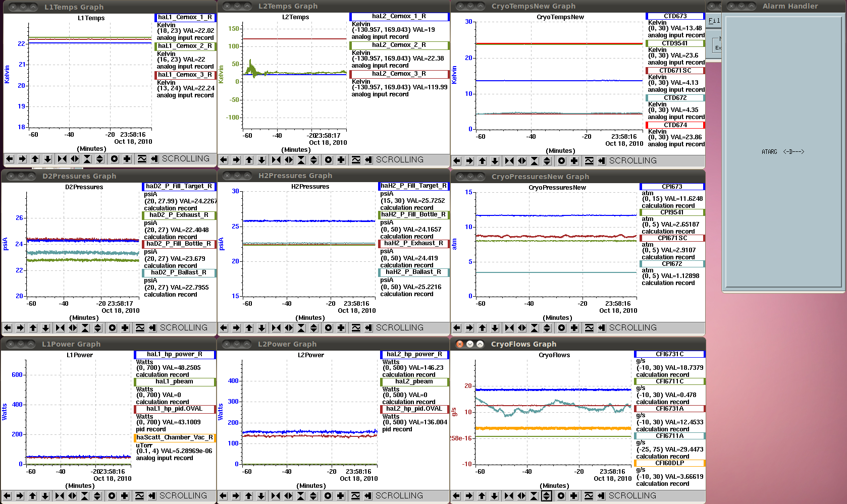The height and width of the screenshot is (504, 847).
Task: Toggle SCROLLING mode in CryoTempsNew Graph
Action: 633,161
